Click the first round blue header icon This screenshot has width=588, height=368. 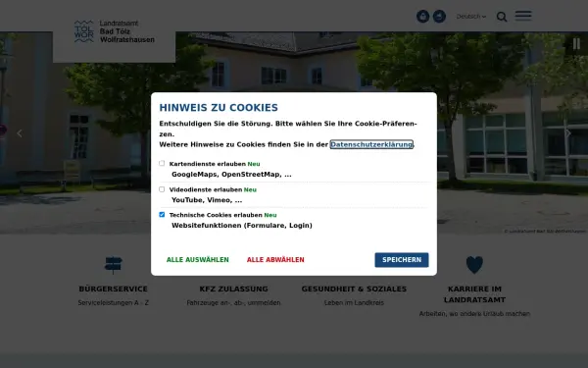pyautogui.click(x=423, y=17)
